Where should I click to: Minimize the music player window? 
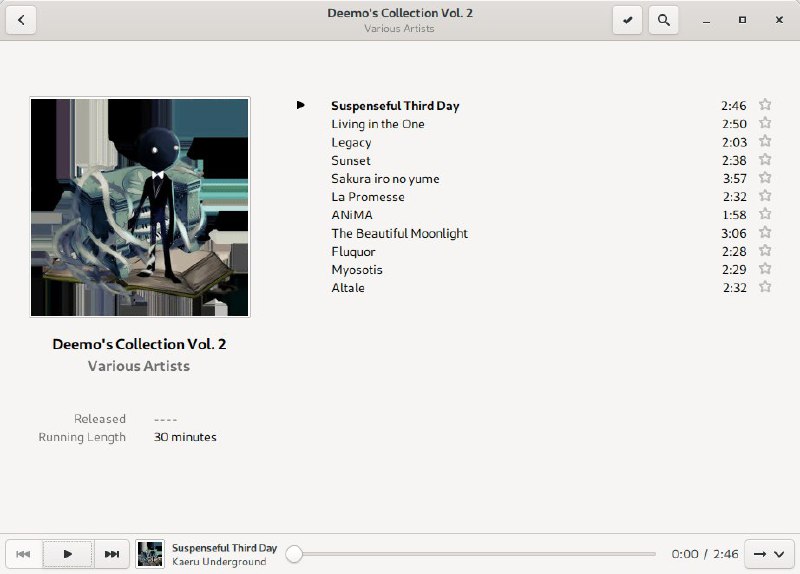coord(706,20)
